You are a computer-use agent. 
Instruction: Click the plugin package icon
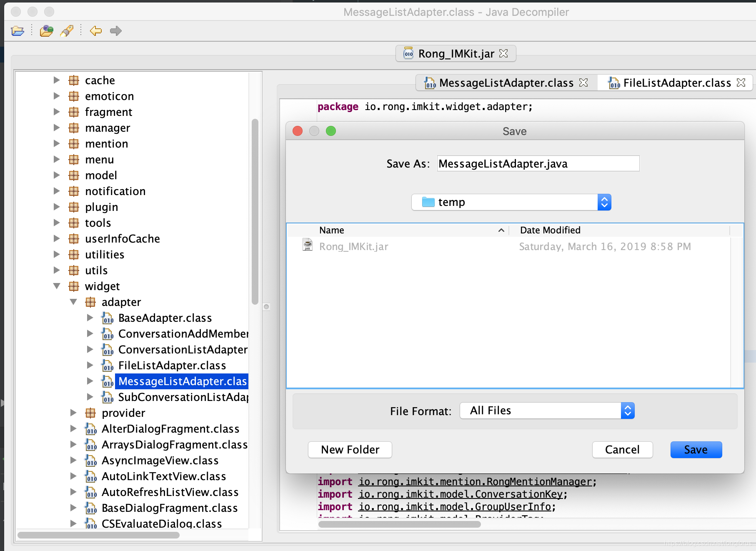(x=74, y=207)
